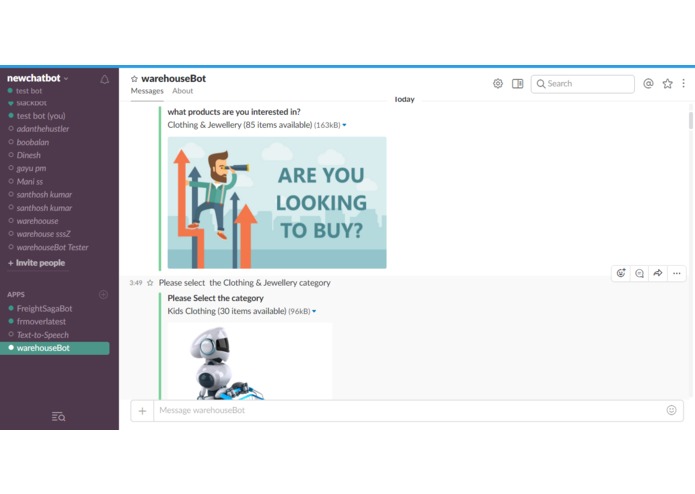The height and width of the screenshot is (494, 695).
Task: Click the Today date divider label
Action: 404,99
